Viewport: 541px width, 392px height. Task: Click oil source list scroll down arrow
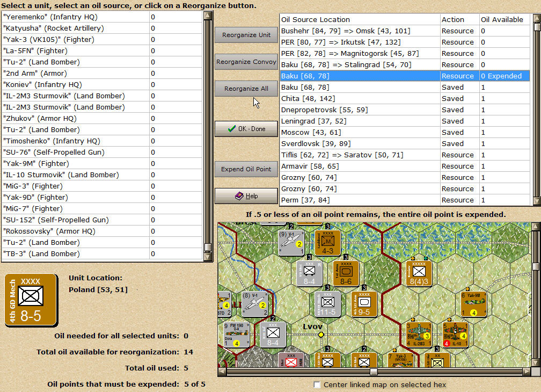pyautogui.click(x=537, y=201)
